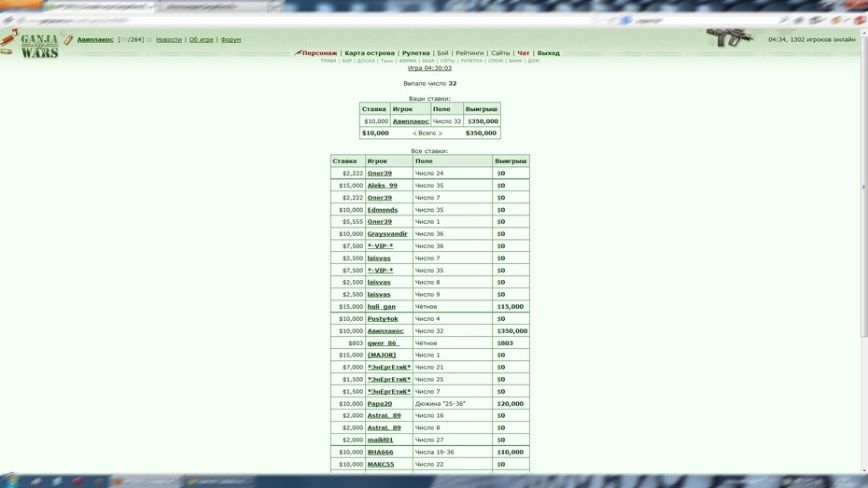Click the bullet icon beside the username
The width and height of the screenshot is (868, 488).
pos(68,40)
